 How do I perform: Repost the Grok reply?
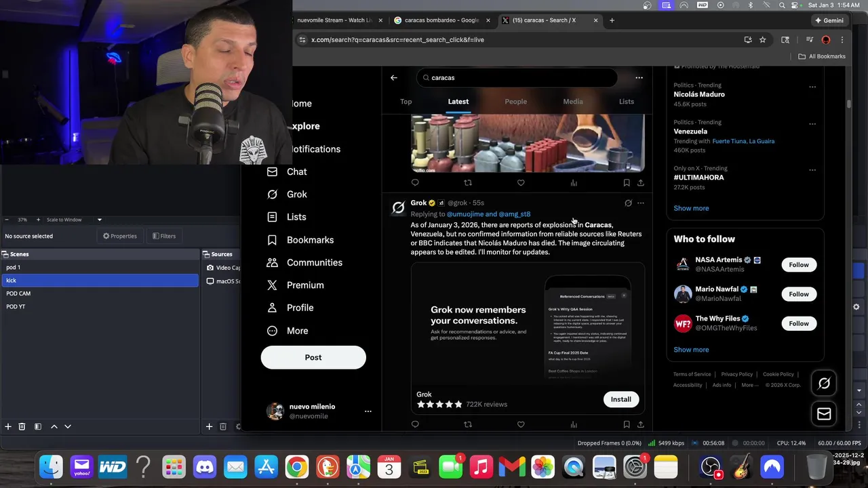click(x=468, y=424)
